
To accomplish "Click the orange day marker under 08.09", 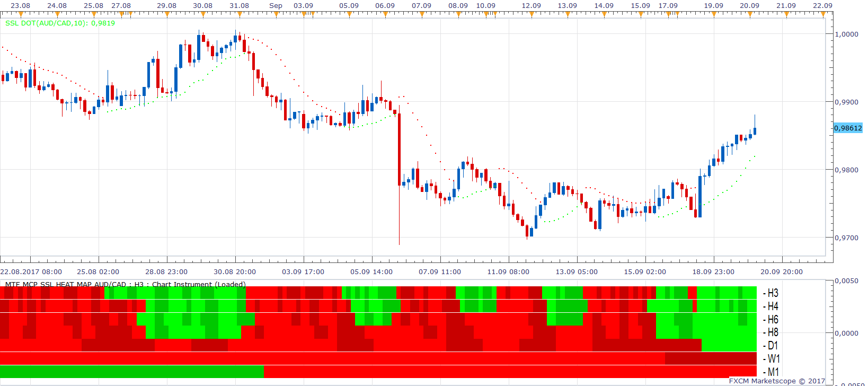I will [x=458, y=14].
